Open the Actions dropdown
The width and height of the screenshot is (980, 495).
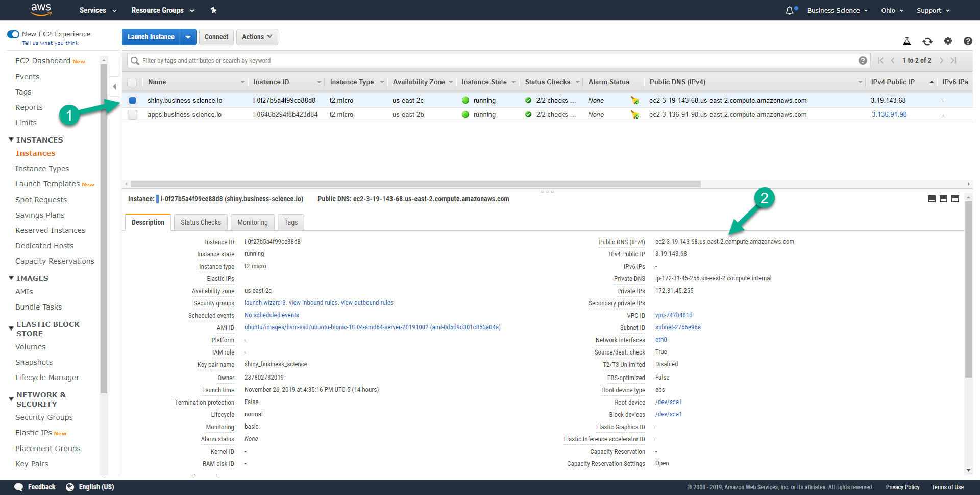click(x=257, y=37)
